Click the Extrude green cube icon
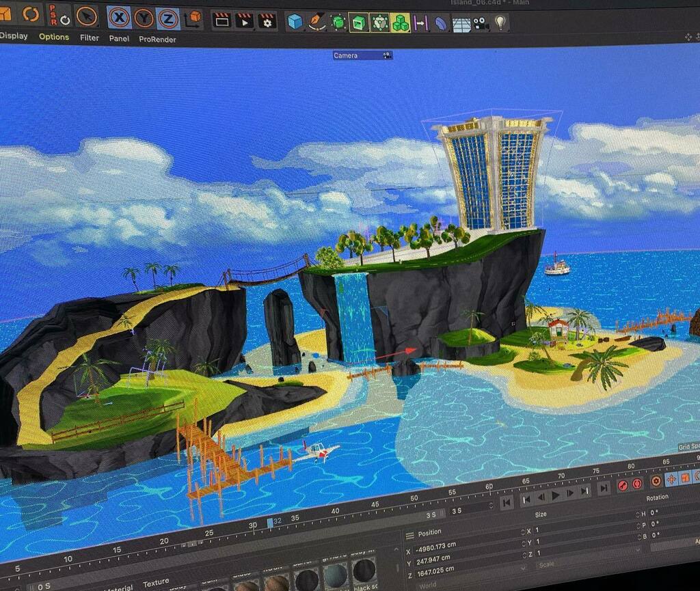Image resolution: width=700 pixels, height=591 pixels. 359,23
